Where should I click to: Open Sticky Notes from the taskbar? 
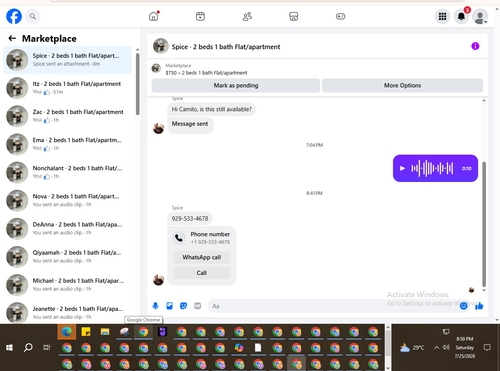86,332
